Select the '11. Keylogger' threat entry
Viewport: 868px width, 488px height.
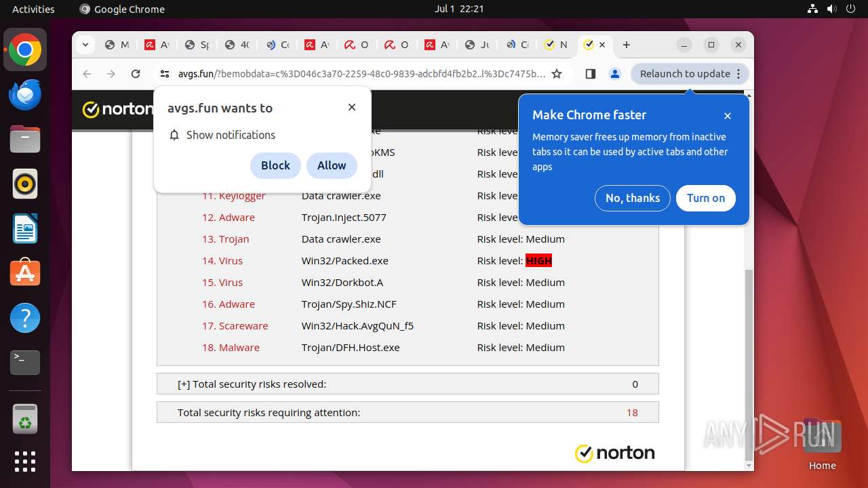click(x=234, y=195)
